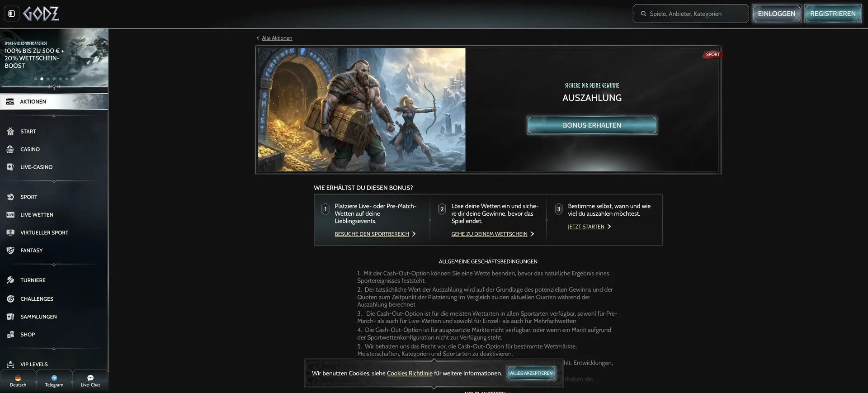Open Telegram channel icon
Viewport: 868px width, 393px height.
[54, 378]
